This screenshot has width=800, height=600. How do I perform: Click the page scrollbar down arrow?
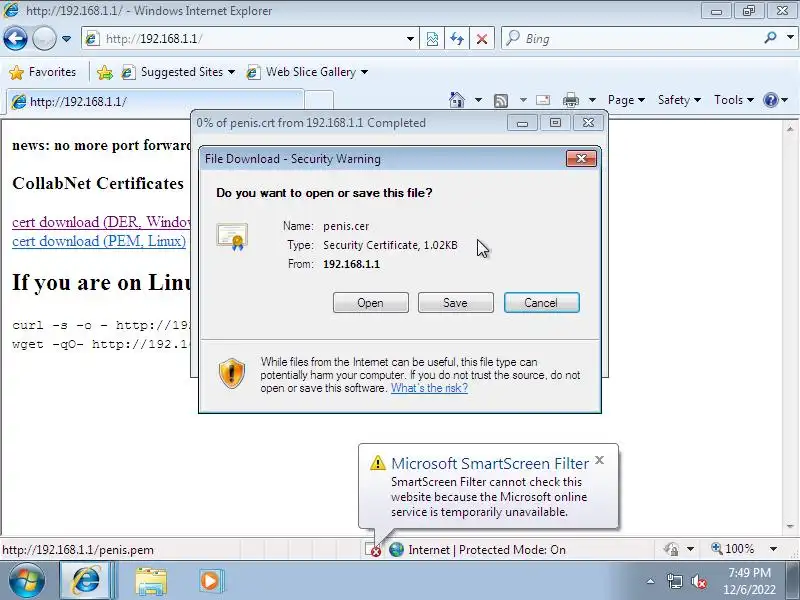click(x=790, y=526)
